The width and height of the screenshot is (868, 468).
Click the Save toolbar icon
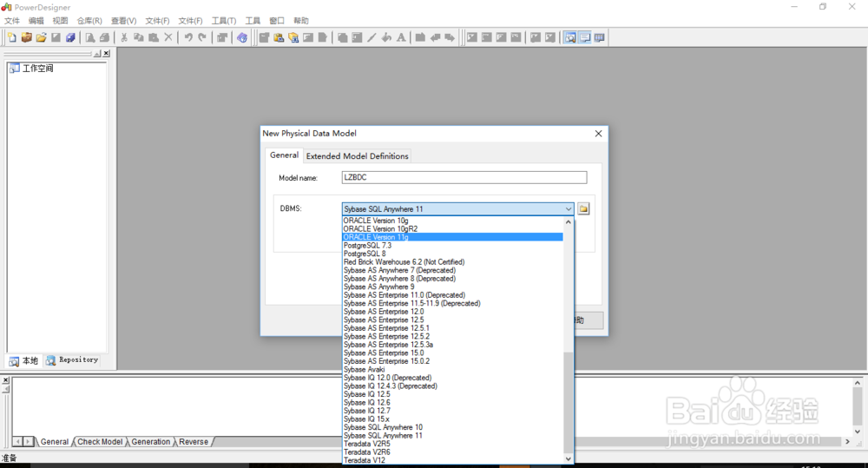click(56, 37)
